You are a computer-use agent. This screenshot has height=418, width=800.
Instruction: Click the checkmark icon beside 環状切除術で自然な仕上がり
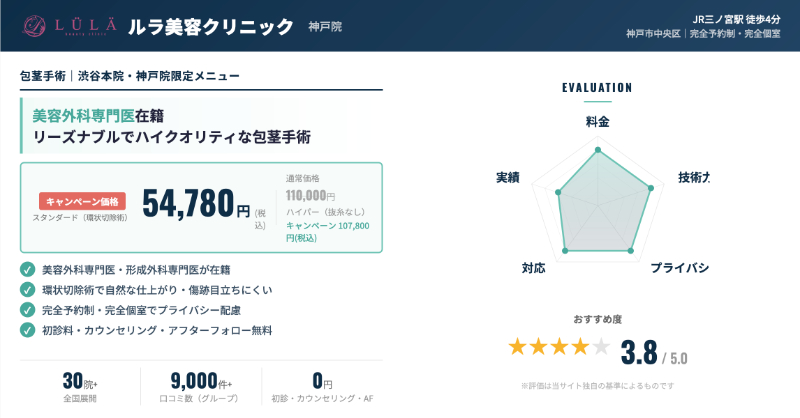click(x=27, y=289)
